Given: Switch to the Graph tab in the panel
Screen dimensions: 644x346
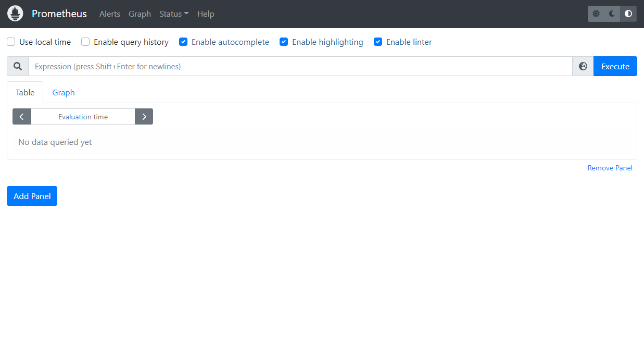Looking at the screenshot, I should [64, 92].
